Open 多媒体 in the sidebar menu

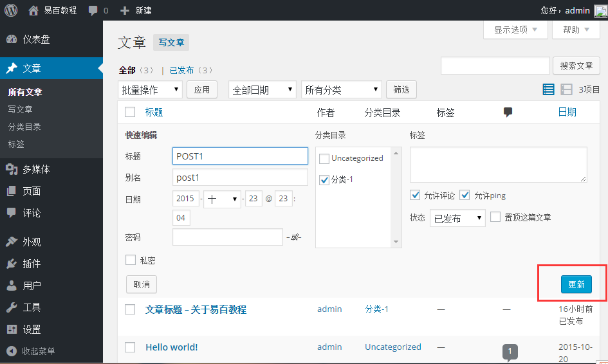pyautogui.click(x=36, y=169)
